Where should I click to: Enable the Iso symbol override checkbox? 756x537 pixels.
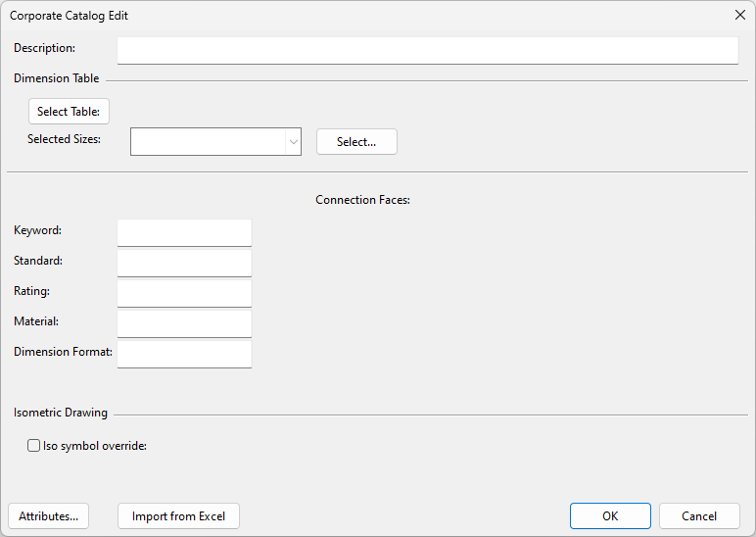(x=34, y=446)
